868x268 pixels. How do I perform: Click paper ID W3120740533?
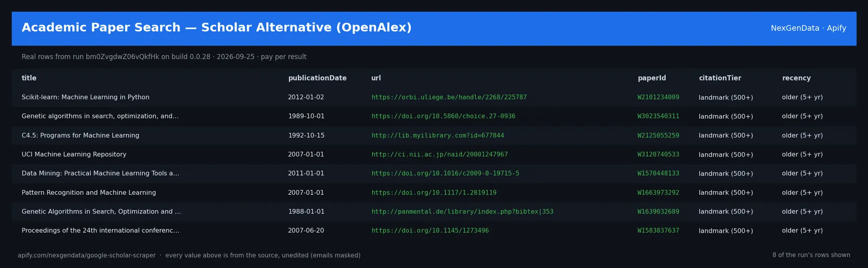tap(658, 154)
